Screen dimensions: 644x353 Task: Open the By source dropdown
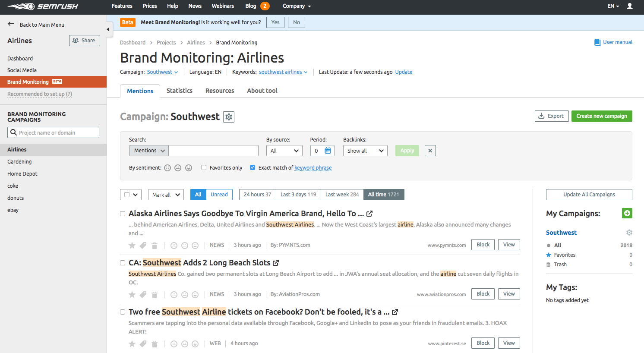[x=284, y=151]
